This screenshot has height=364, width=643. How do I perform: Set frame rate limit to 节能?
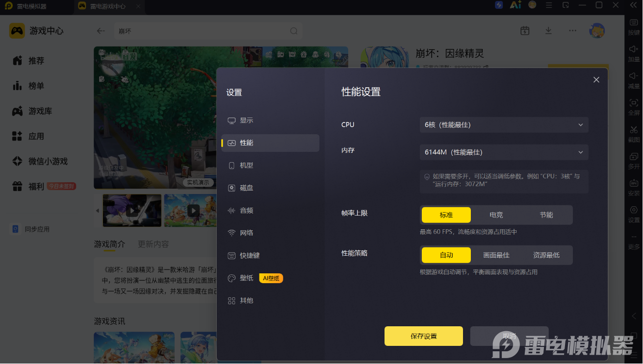click(546, 215)
